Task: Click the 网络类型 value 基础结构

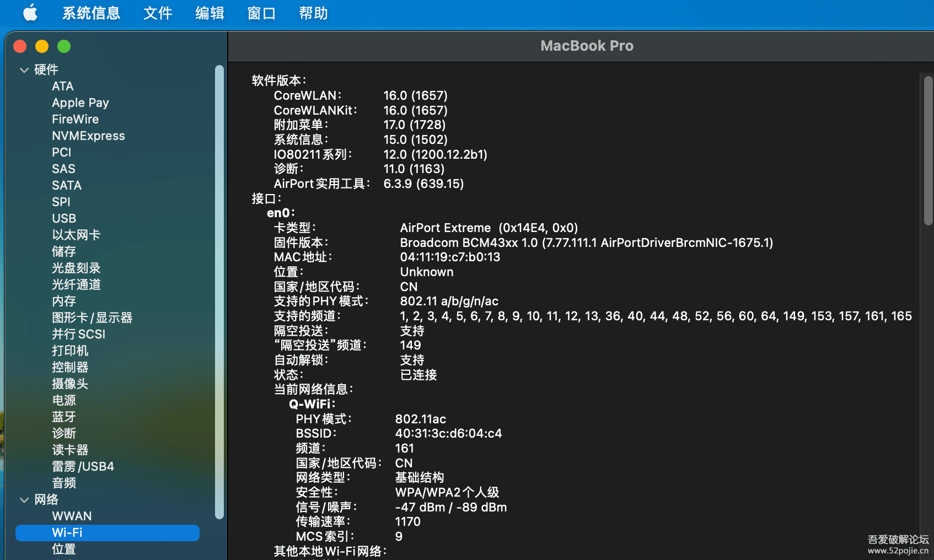Action: pyautogui.click(x=419, y=478)
